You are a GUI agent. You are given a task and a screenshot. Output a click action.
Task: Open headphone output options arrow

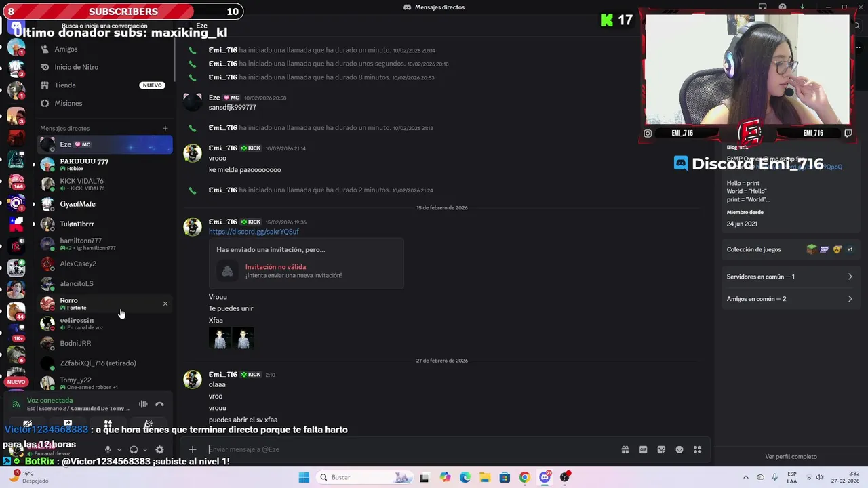click(x=145, y=449)
